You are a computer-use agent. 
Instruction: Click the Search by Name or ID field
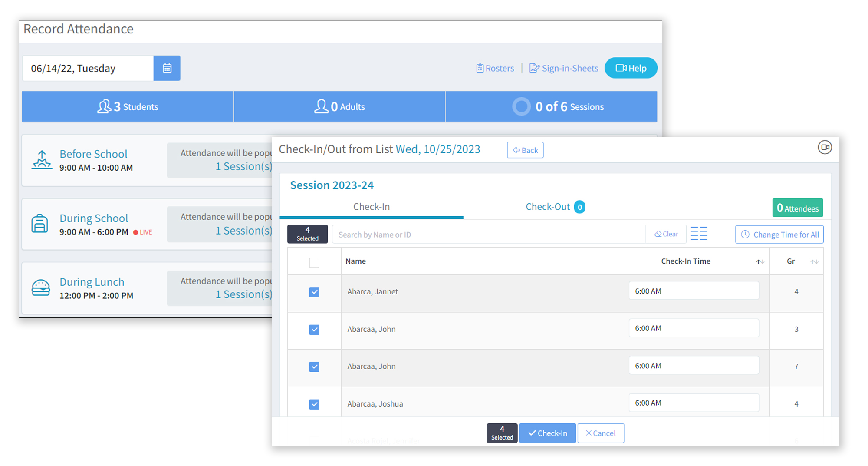(488, 235)
